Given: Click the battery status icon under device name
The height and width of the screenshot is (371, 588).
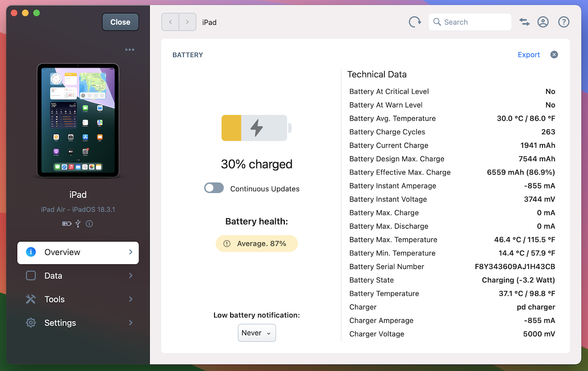Looking at the screenshot, I should (x=67, y=224).
